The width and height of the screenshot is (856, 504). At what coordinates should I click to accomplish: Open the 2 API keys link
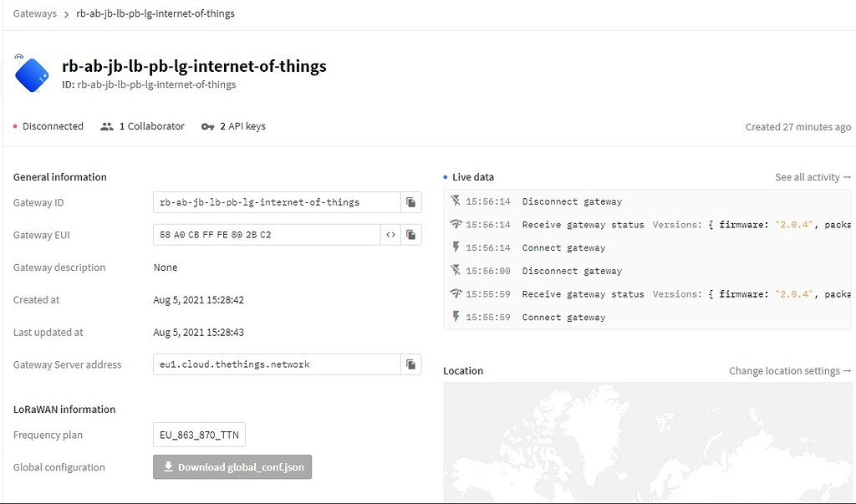coord(242,126)
